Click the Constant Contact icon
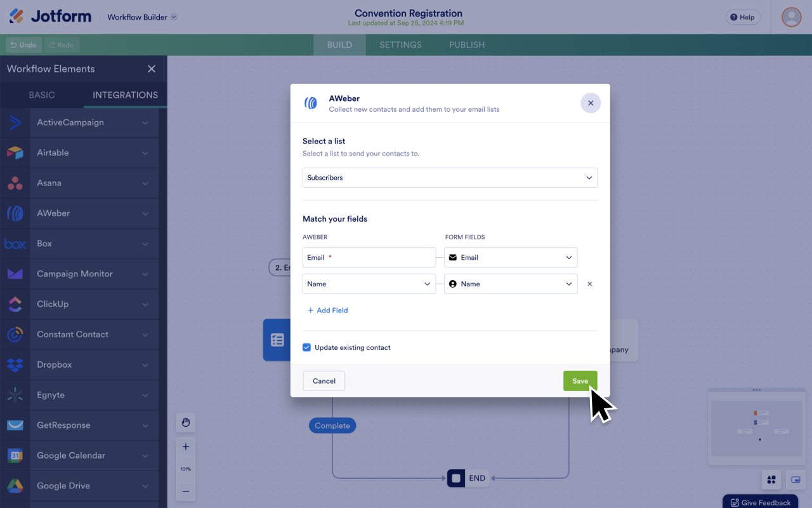Screen dimensions: 812x508 coord(15,335)
